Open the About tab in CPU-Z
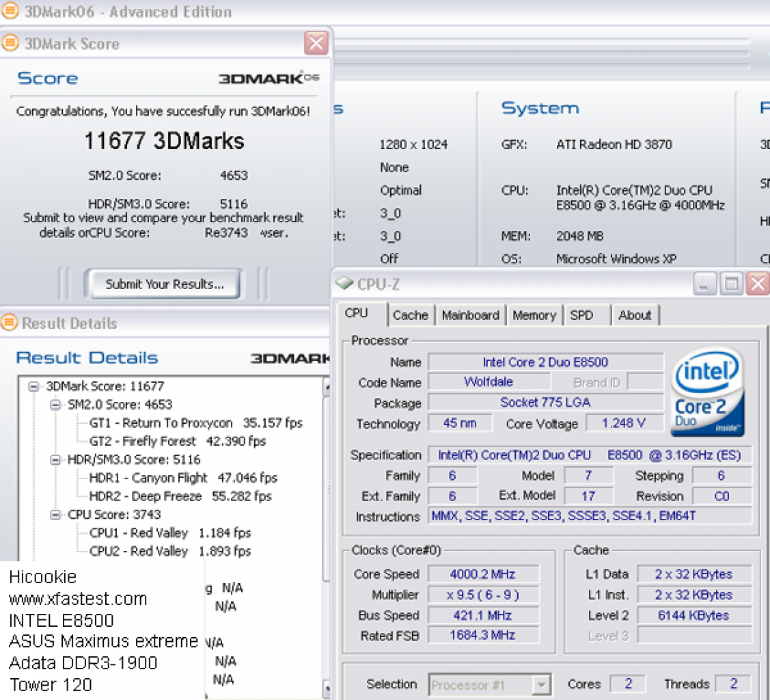Viewport: 770px width, 700px height. pyautogui.click(x=635, y=315)
